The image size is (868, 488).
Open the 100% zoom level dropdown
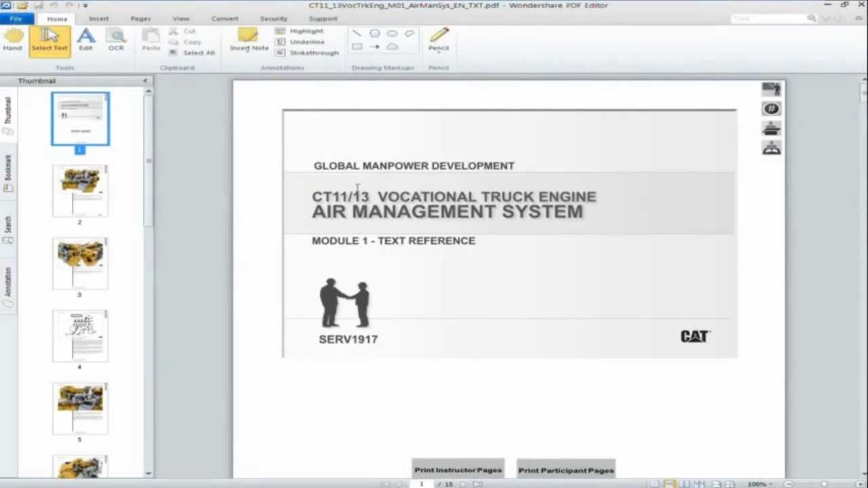pos(760,484)
